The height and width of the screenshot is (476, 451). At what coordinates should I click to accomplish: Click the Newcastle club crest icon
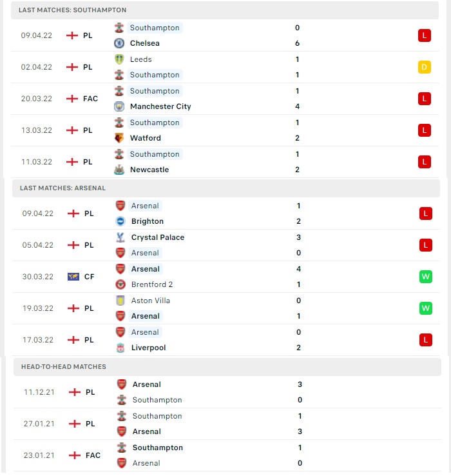coord(119,170)
